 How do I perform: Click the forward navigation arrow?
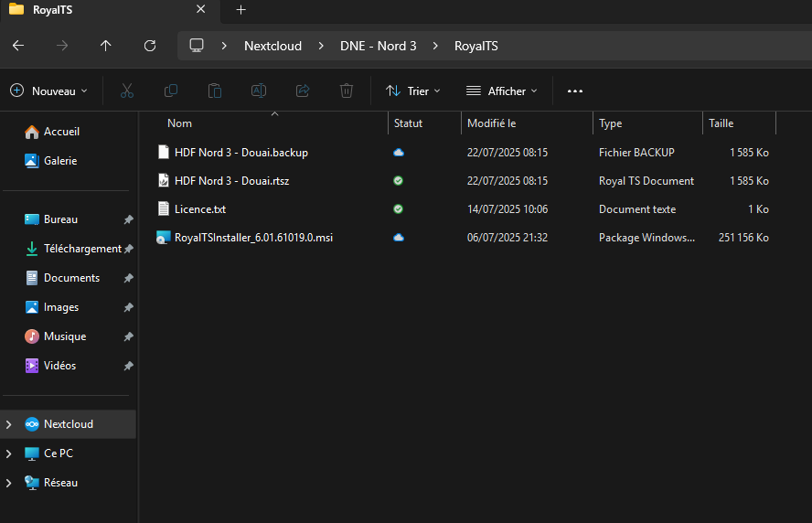(x=62, y=46)
